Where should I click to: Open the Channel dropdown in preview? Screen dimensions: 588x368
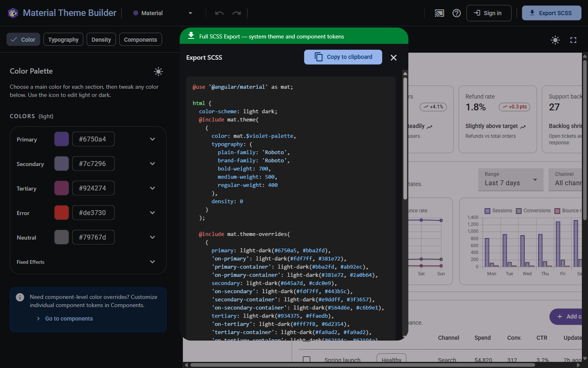(x=565, y=180)
